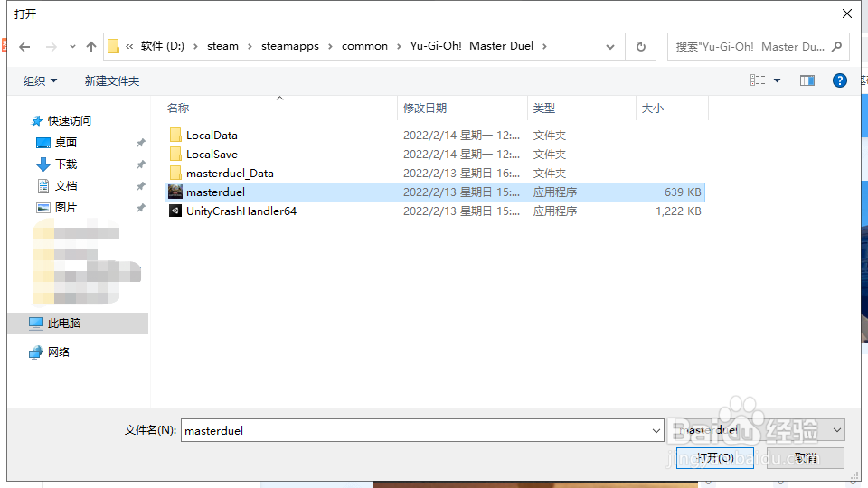Image resolution: width=868 pixels, height=488 pixels.
Task: Click the 打开(O) button
Action: click(x=714, y=457)
